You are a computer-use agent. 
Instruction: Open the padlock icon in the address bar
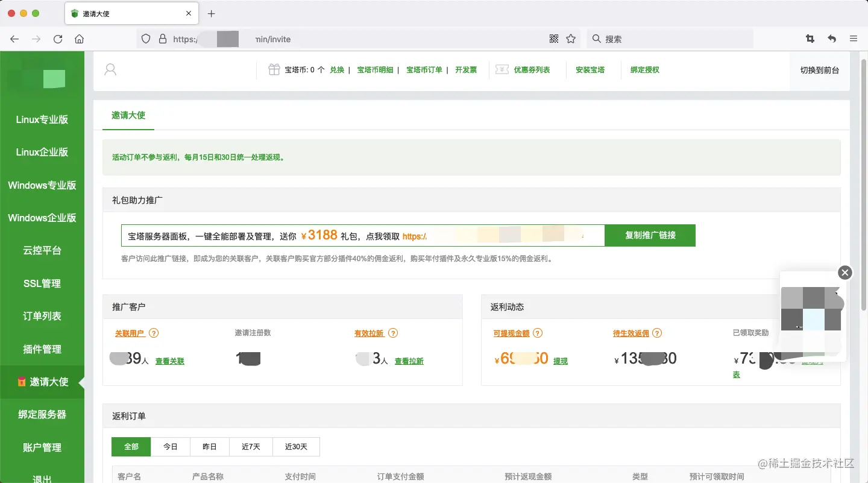point(162,39)
